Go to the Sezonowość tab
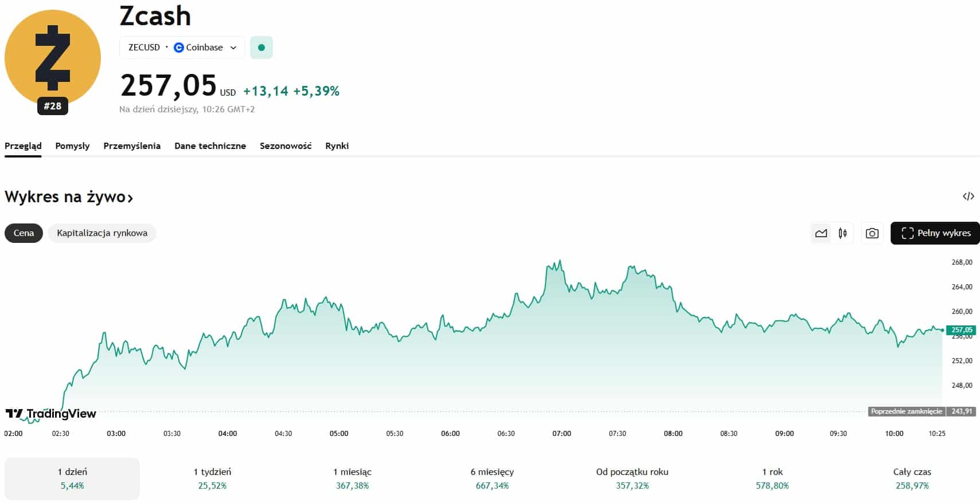 pyautogui.click(x=286, y=146)
